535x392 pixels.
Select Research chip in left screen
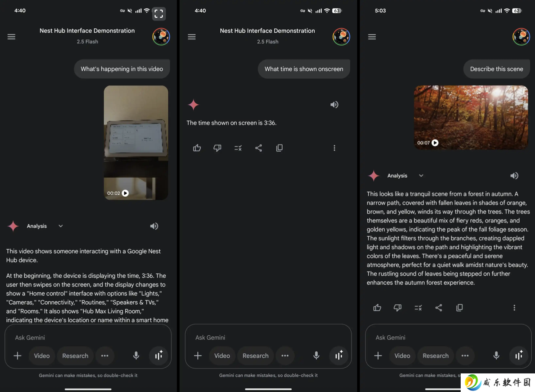click(x=75, y=356)
